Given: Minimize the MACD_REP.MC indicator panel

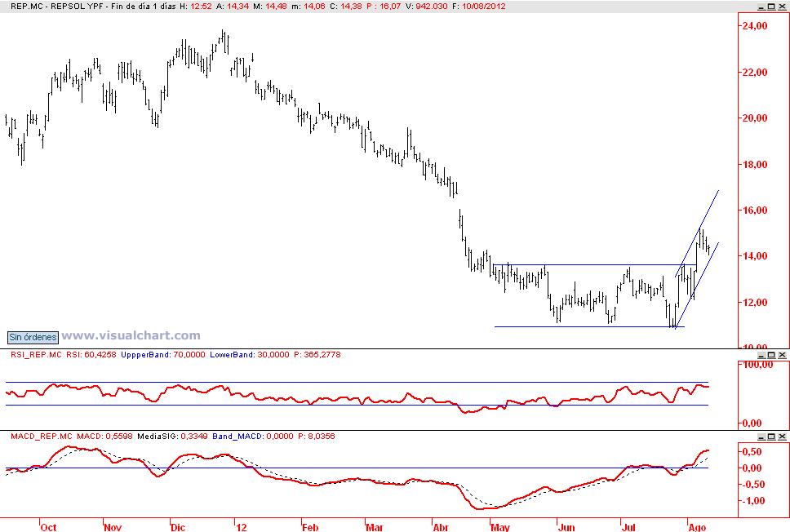Looking at the screenshot, I should click(x=761, y=437).
